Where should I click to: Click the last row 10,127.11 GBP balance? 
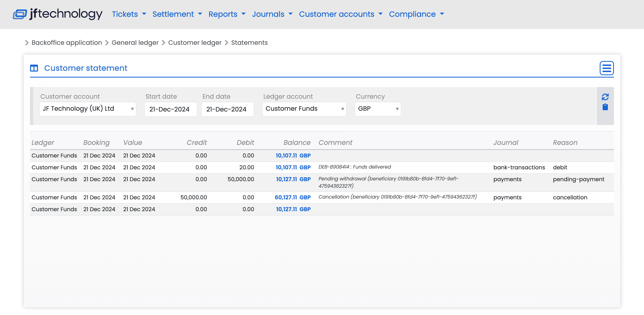tap(293, 209)
